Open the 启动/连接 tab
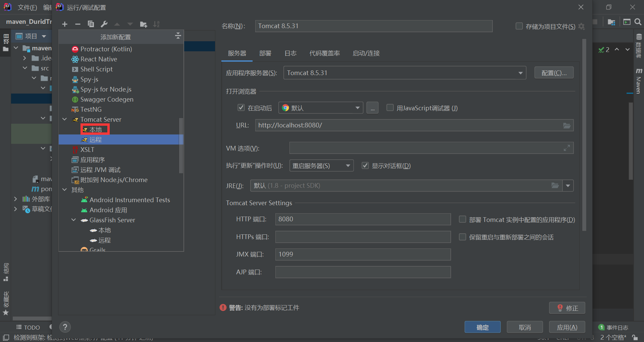Viewport: 644px width, 342px height. (366, 53)
